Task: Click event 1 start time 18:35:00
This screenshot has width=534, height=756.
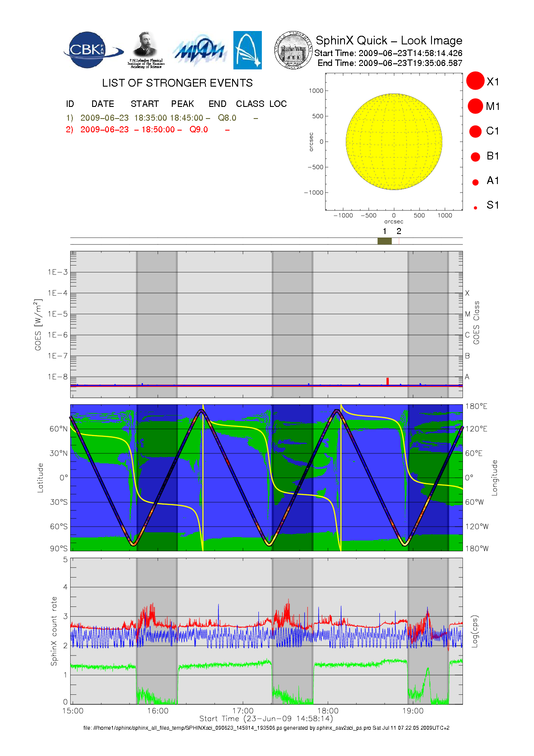Action: point(150,118)
